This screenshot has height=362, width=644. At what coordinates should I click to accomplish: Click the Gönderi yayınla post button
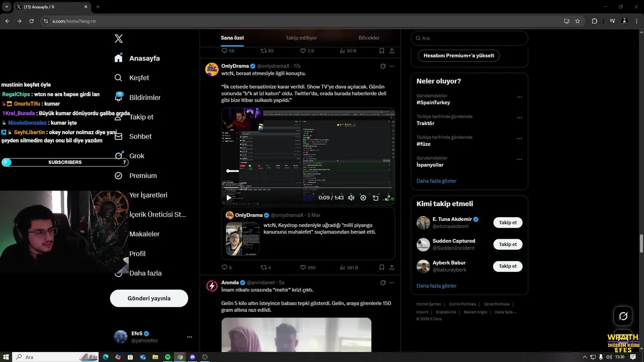click(149, 298)
